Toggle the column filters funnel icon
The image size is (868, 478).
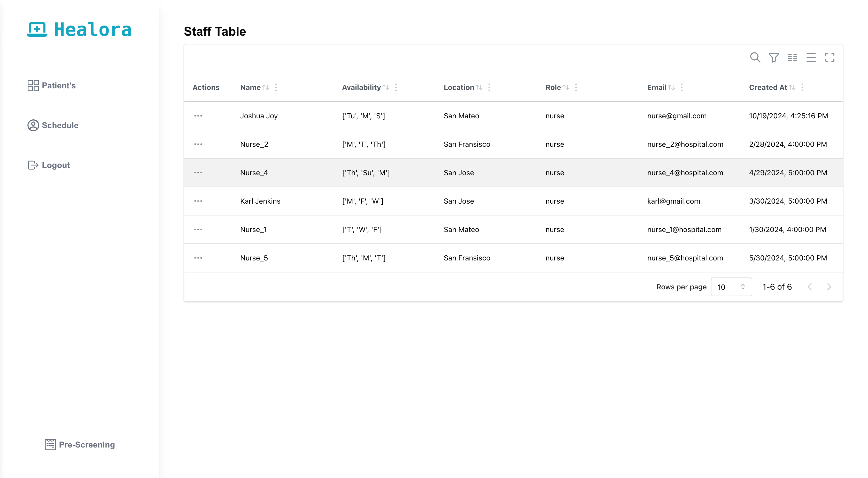774,57
